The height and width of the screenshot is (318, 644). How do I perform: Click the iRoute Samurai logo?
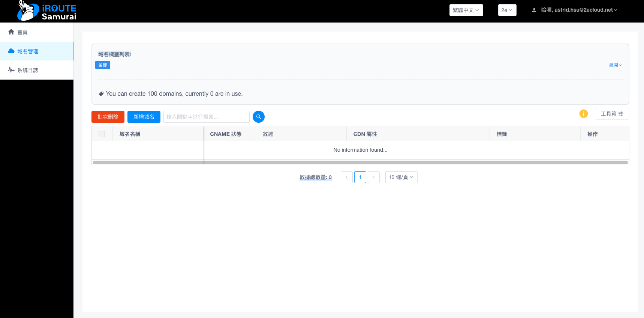click(47, 11)
